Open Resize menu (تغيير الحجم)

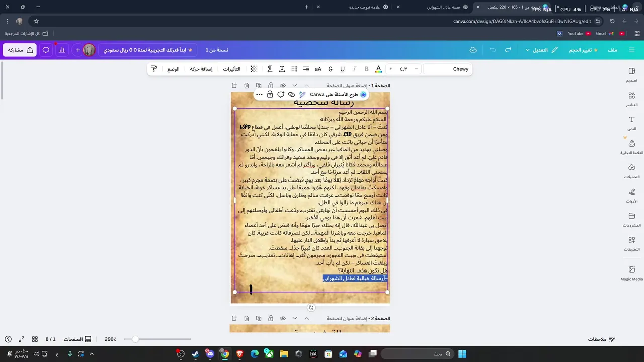point(584,50)
